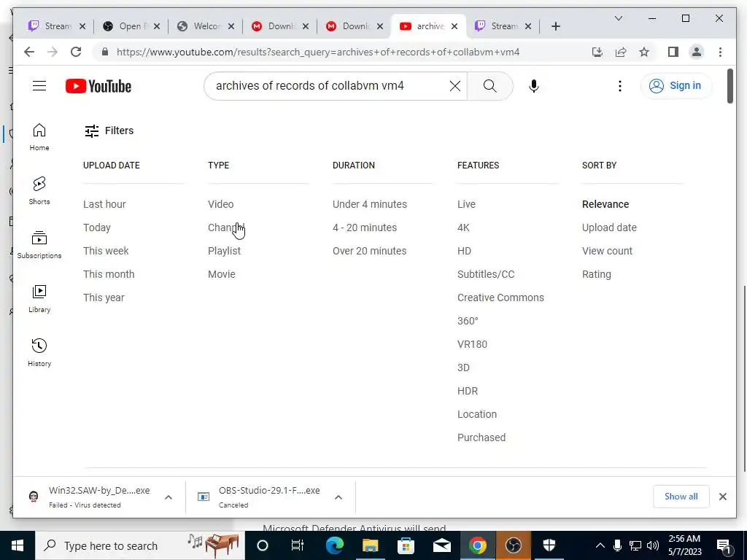The height and width of the screenshot is (560, 747).
Task: Filter type by Movie
Action: coord(222,274)
